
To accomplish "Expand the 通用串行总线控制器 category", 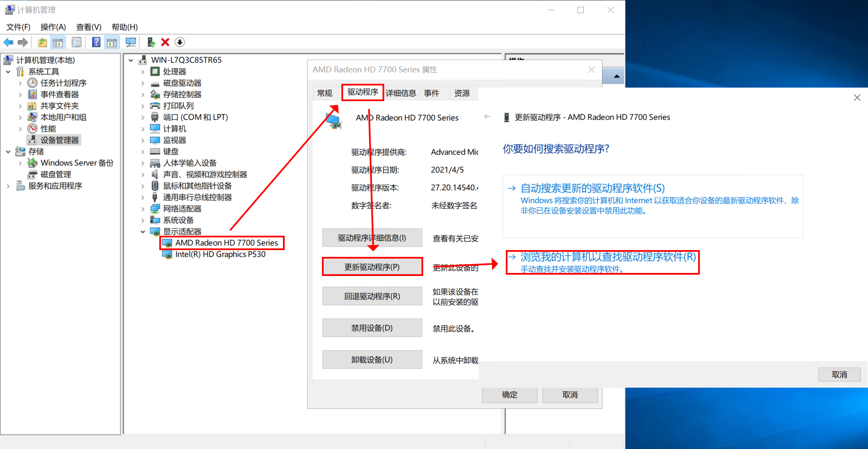I will 143,197.
